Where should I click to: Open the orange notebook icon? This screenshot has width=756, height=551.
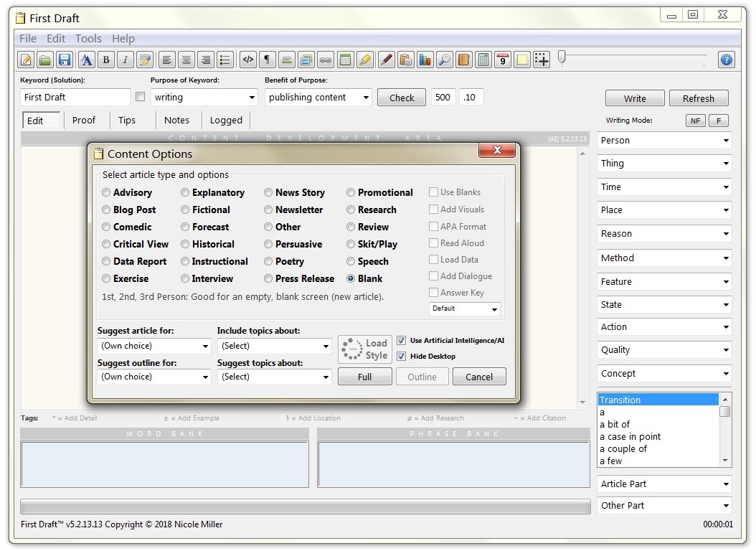[x=464, y=60]
